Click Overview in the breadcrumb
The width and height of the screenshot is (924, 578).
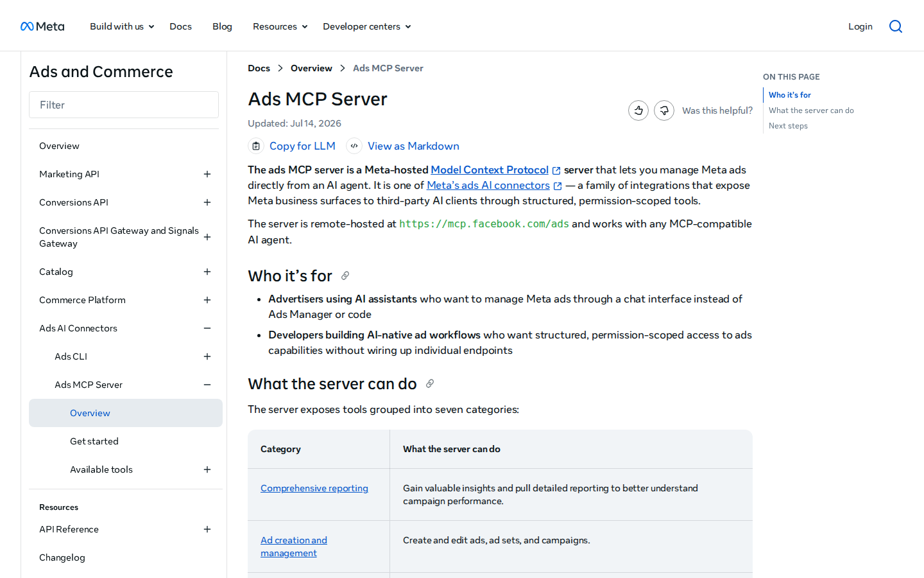pyautogui.click(x=311, y=68)
